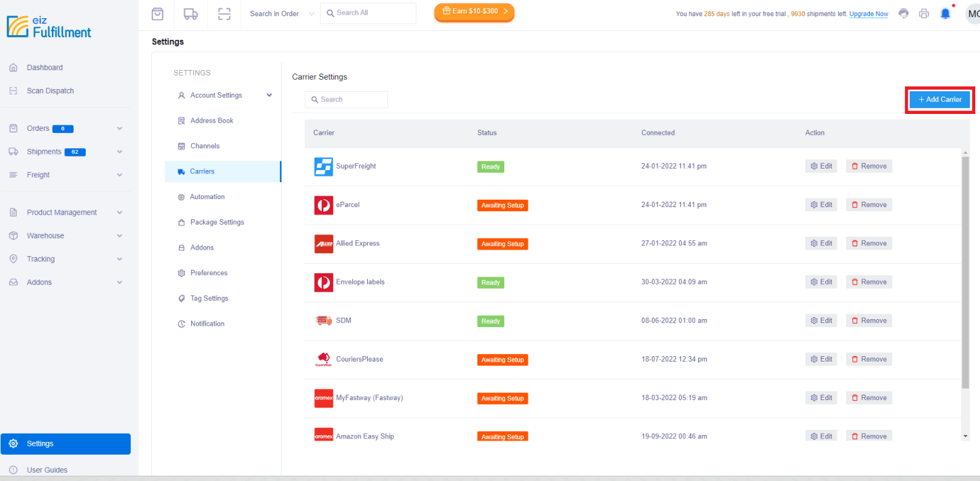Click the customer support headset icon

903,13
